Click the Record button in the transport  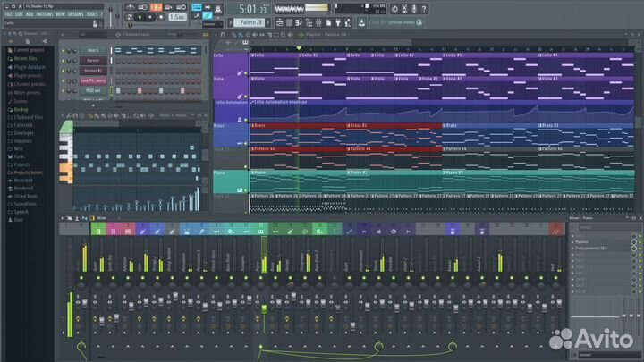161,16
